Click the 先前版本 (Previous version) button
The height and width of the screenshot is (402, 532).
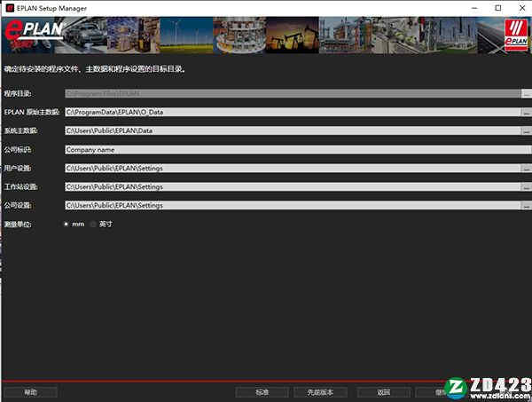pyautogui.click(x=320, y=392)
